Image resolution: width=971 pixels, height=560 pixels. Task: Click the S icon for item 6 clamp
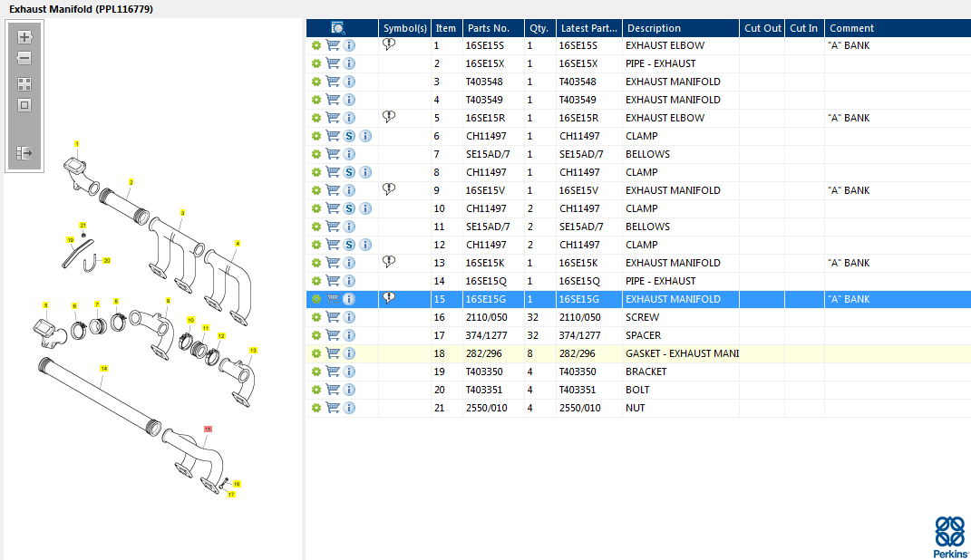pyautogui.click(x=349, y=136)
